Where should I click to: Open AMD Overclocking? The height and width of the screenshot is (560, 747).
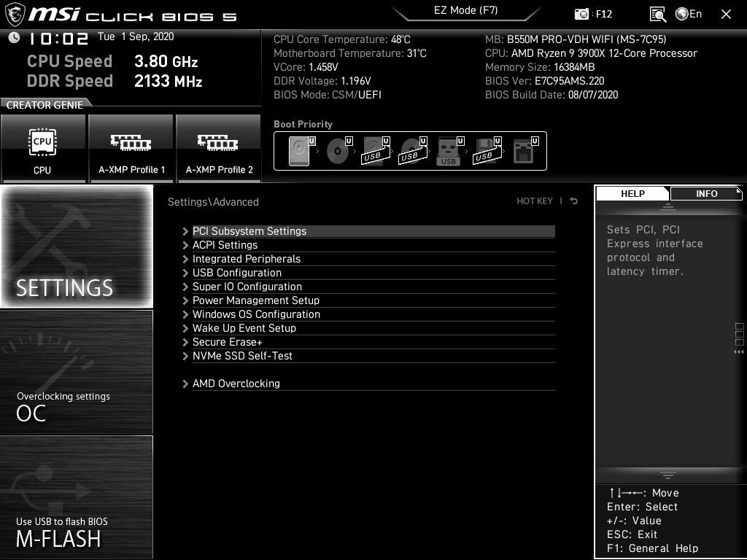373,384
